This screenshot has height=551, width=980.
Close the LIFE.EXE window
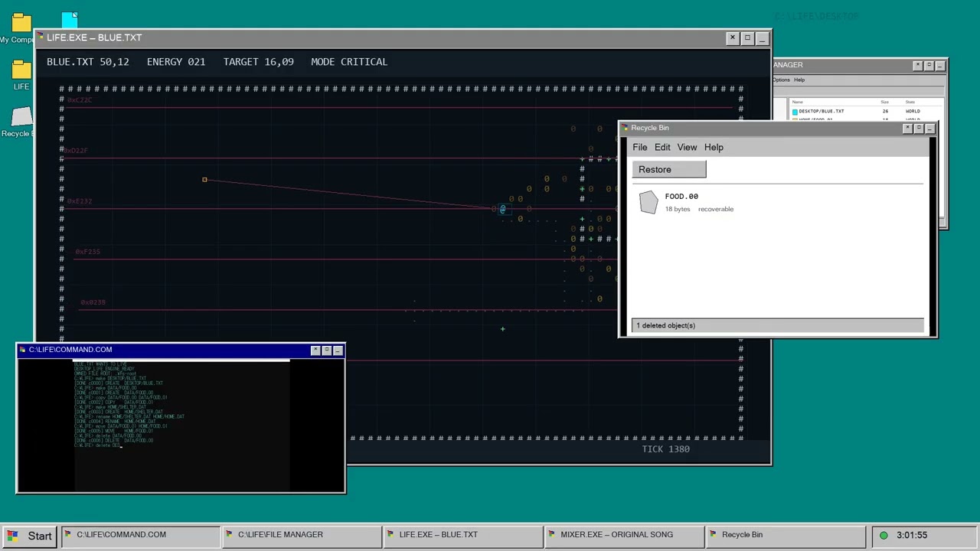[733, 37]
